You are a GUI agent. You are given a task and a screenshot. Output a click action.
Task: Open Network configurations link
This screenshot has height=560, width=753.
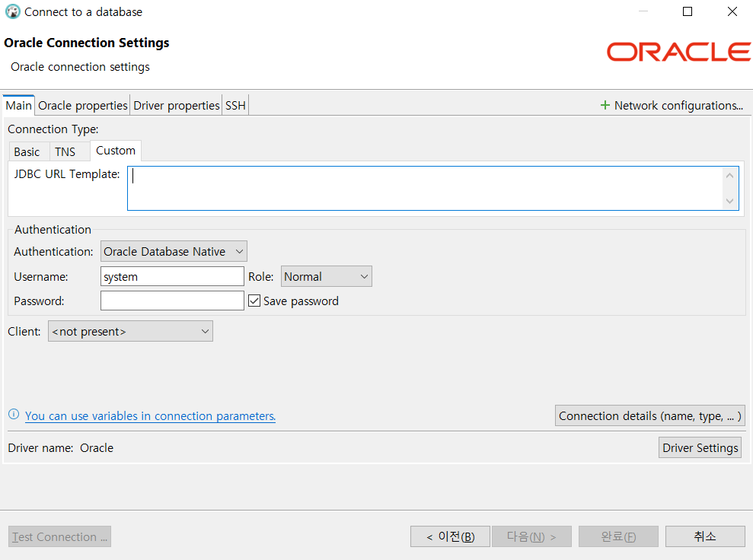(678, 106)
